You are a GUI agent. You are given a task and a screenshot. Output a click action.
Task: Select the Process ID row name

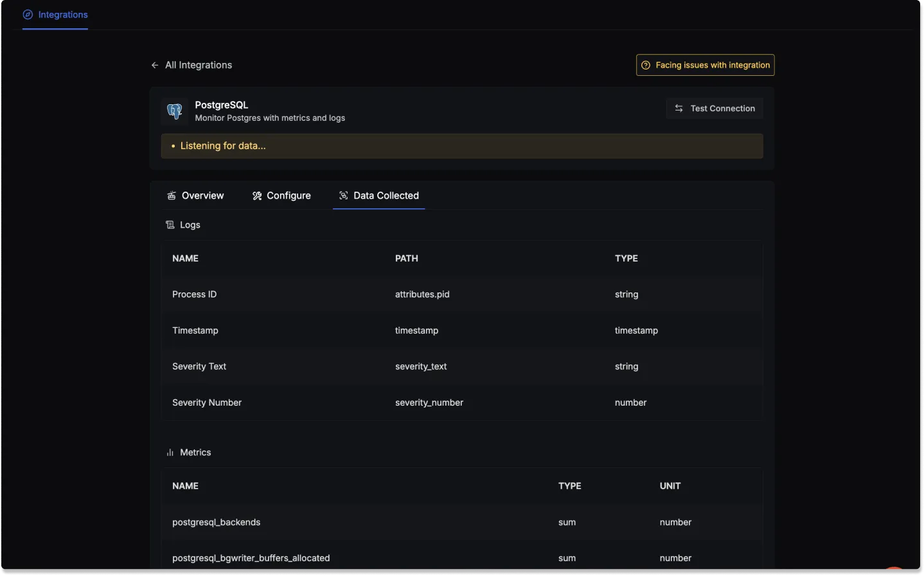click(x=195, y=294)
